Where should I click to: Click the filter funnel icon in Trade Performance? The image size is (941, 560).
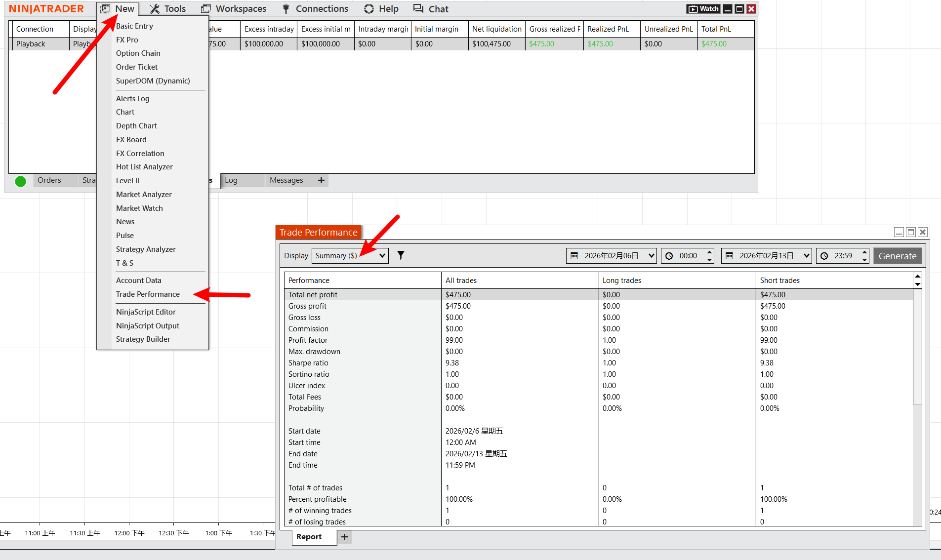(401, 255)
